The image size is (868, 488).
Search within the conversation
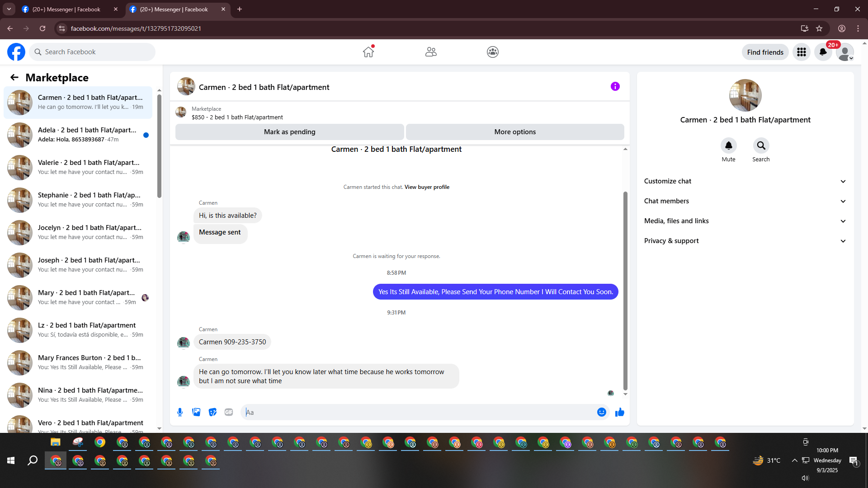coord(761,145)
